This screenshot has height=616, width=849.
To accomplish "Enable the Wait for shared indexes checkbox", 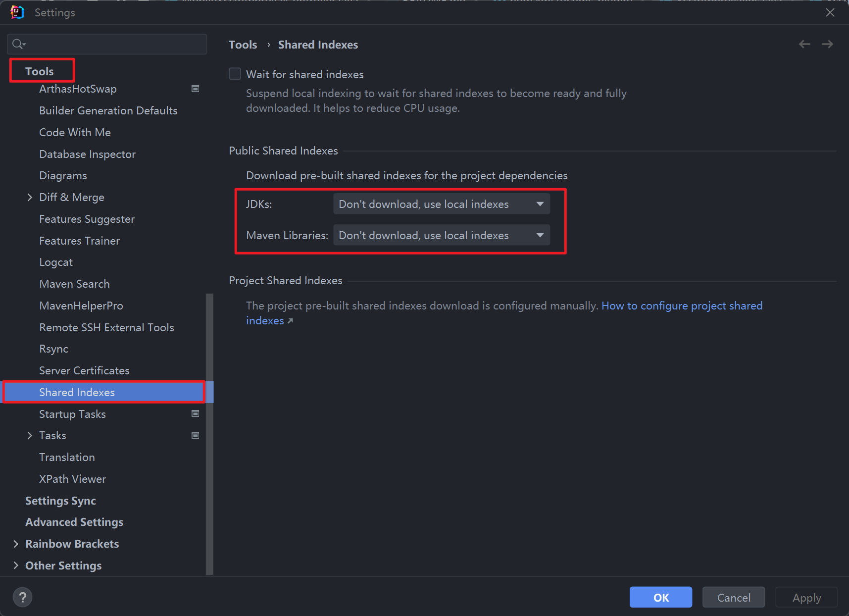I will point(235,74).
